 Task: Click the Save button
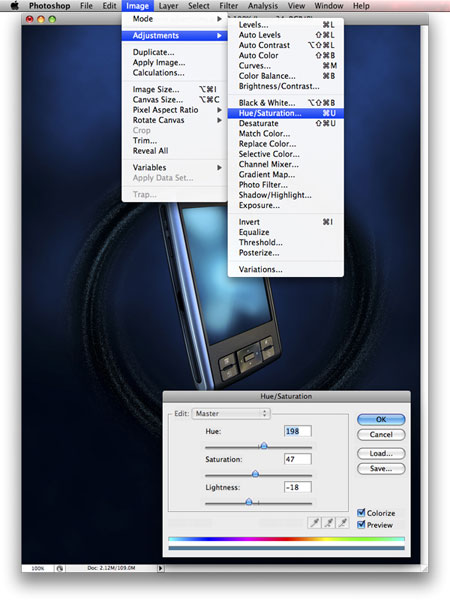381,468
